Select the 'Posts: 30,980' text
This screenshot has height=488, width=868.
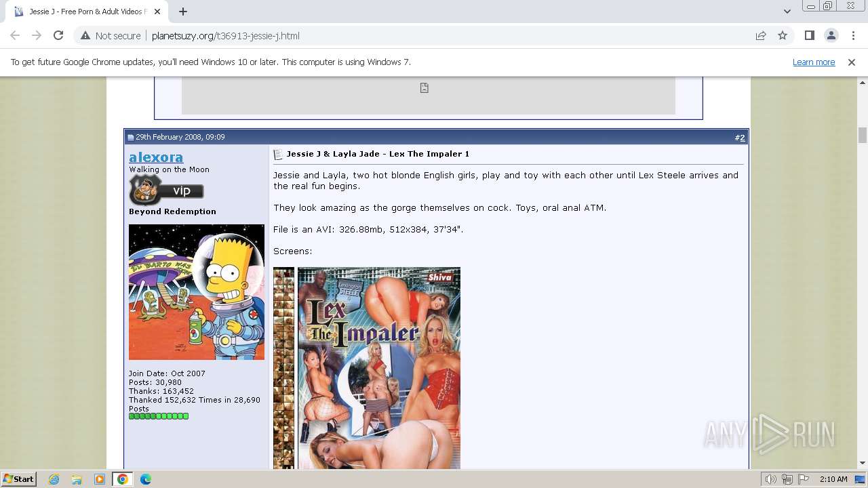[155, 382]
